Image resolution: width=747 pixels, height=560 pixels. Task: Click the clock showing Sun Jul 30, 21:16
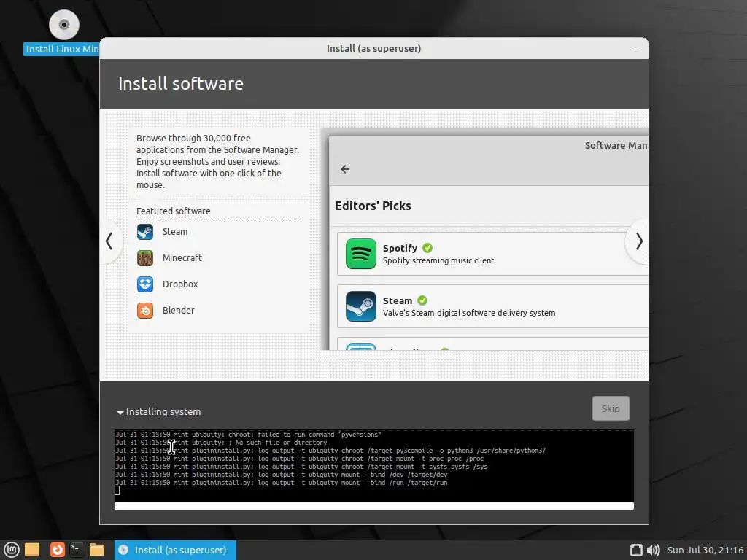(705, 550)
